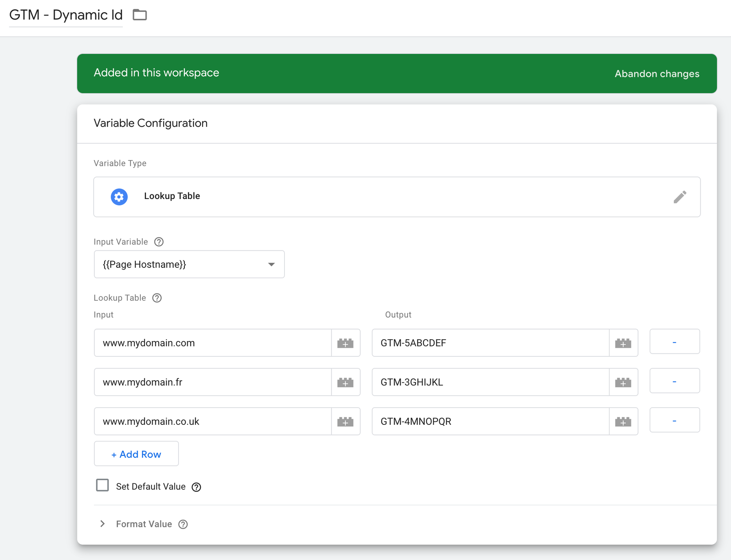Enable the Set Default Value checkbox
Viewport: 731px width, 560px height.
[x=102, y=485]
